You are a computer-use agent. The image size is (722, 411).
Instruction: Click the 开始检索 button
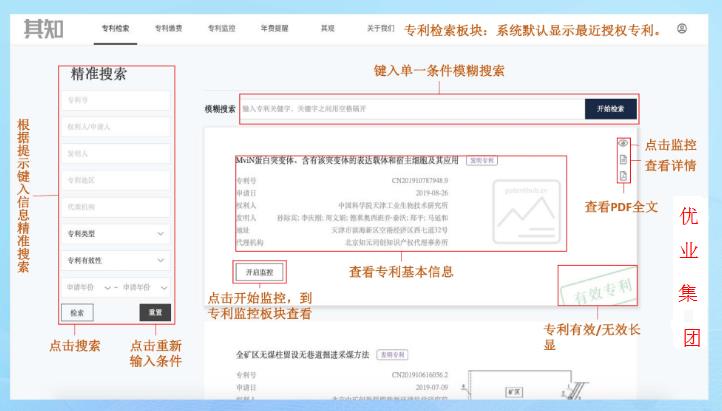611,109
